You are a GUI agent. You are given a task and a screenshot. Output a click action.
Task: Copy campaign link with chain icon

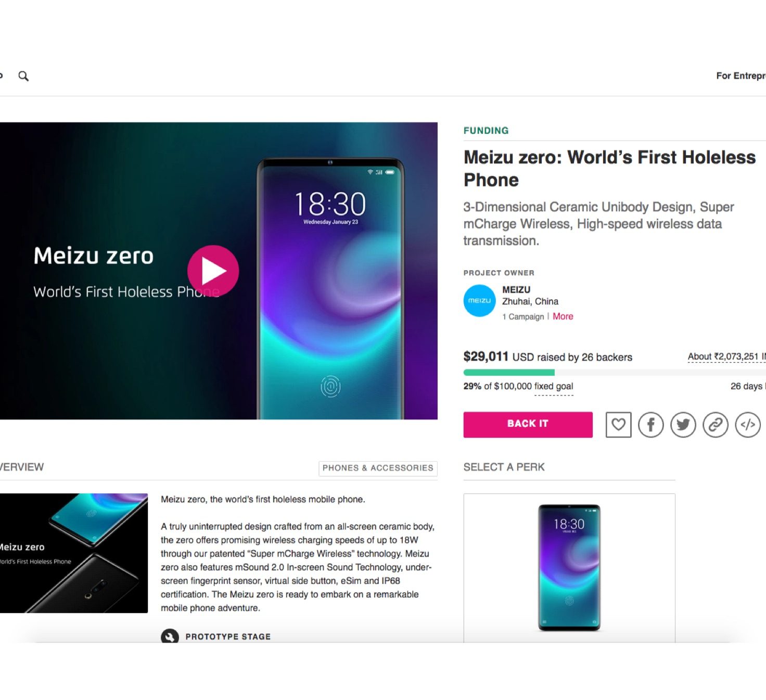click(x=716, y=425)
